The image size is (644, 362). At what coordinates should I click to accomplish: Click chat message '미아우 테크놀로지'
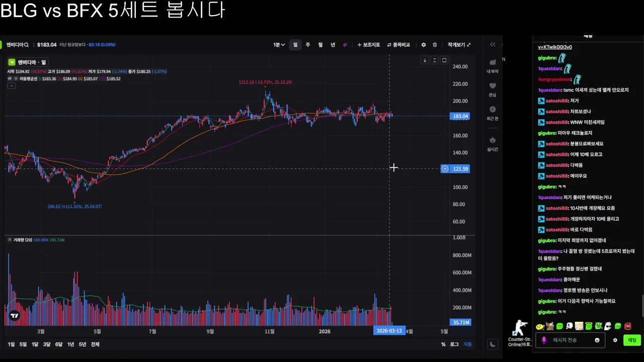click(575, 133)
